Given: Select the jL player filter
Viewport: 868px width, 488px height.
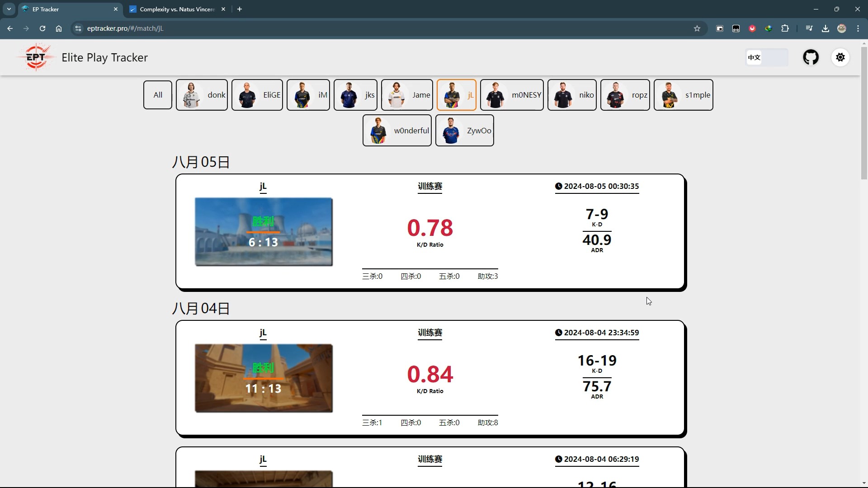Looking at the screenshot, I should pos(457,95).
